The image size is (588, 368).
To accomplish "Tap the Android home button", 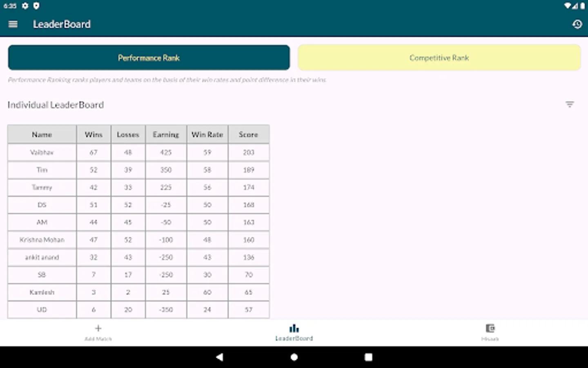I will click(294, 357).
